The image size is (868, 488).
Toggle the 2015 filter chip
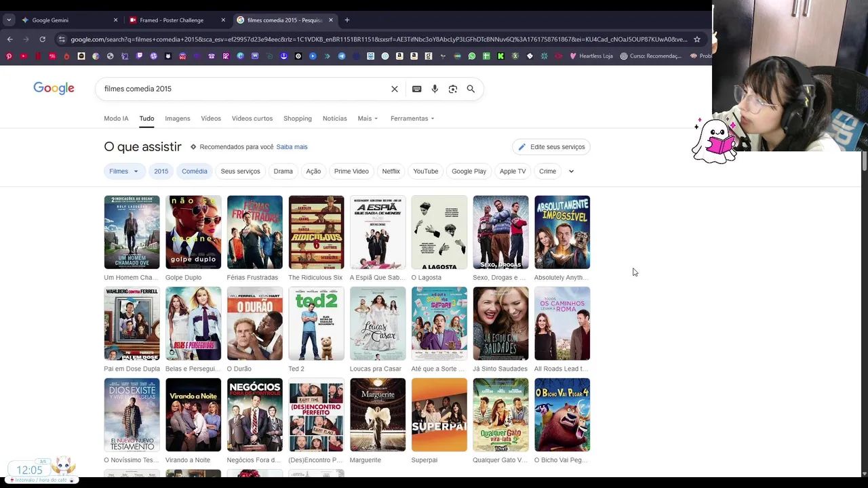coord(161,171)
